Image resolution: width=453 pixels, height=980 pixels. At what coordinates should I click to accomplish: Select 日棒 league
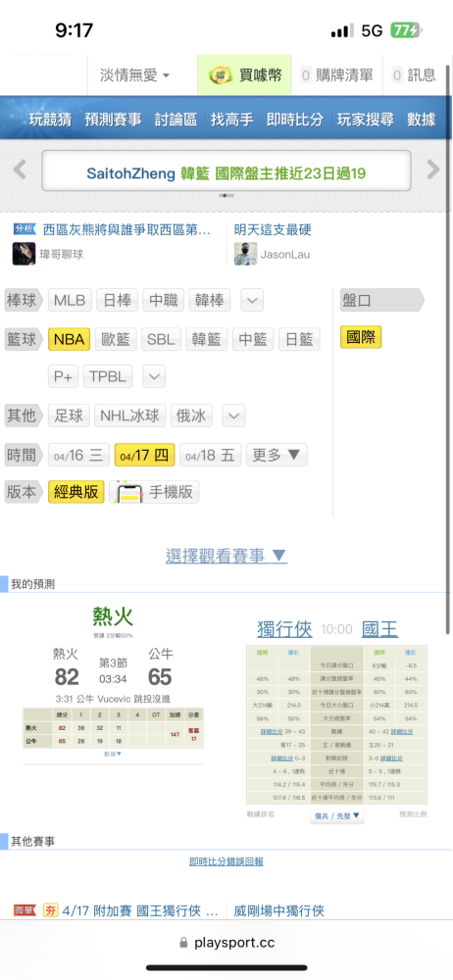(x=117, y=300)
